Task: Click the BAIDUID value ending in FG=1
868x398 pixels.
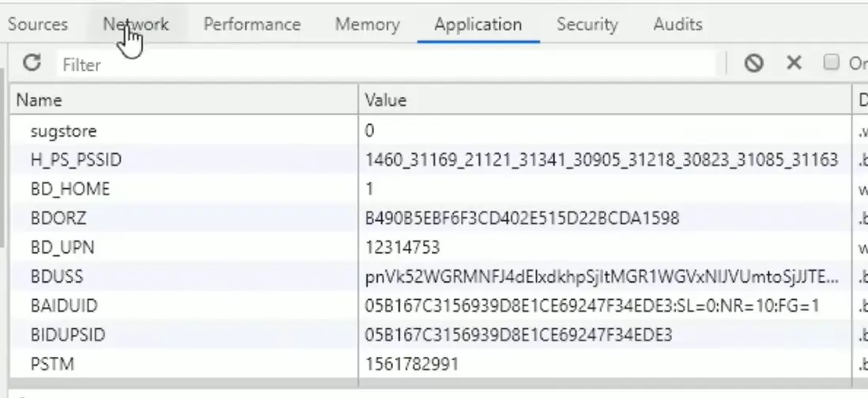Action: [592, 306]
